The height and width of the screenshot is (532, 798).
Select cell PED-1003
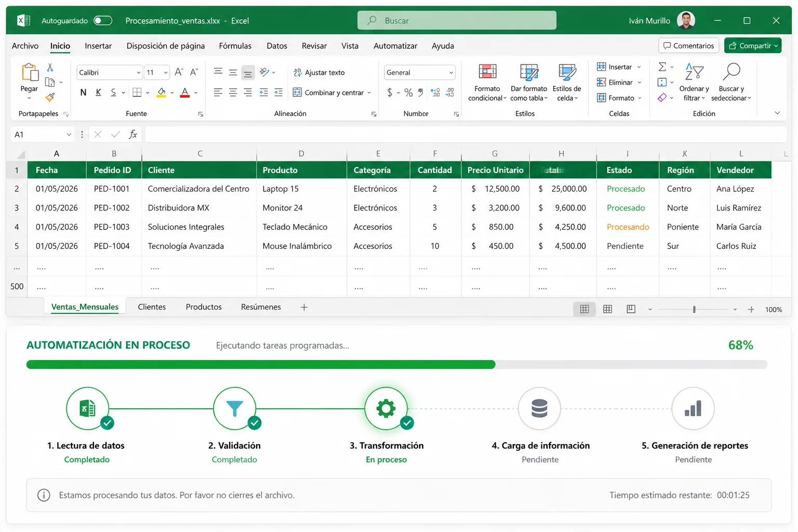(114, 227)
